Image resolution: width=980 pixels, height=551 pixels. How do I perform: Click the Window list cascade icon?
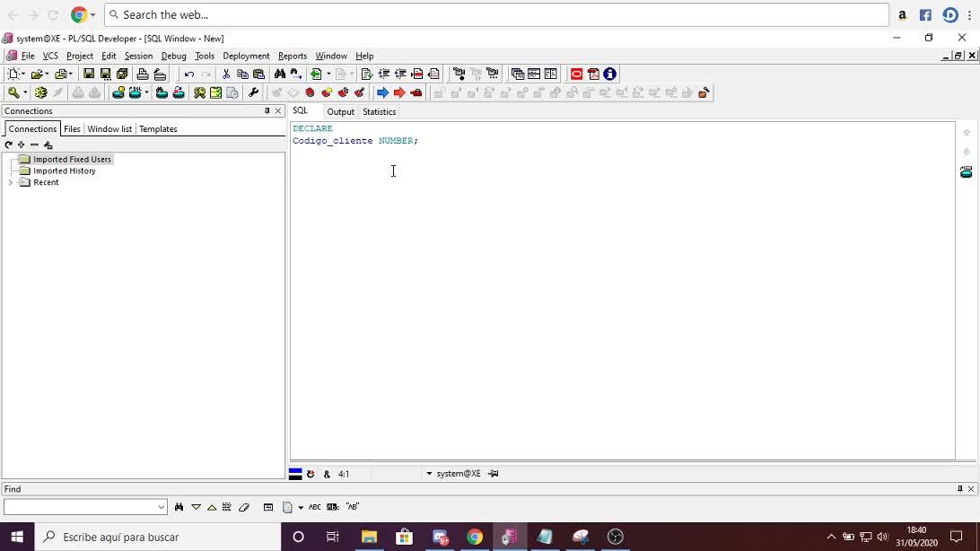pyautogui.click(x=518, y=74)
